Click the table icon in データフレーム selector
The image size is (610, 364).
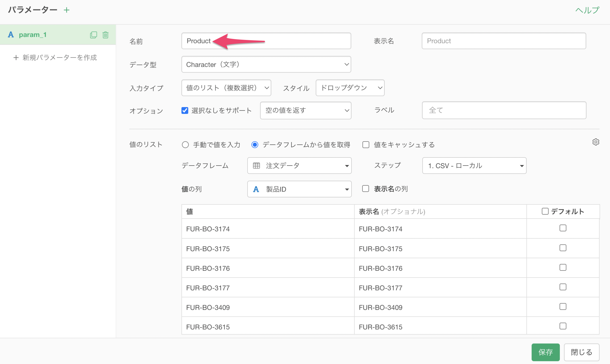pos(256,166)
